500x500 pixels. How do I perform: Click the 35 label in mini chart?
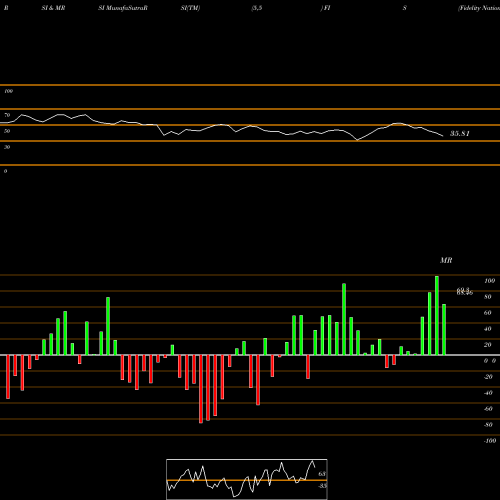(322, 486)
